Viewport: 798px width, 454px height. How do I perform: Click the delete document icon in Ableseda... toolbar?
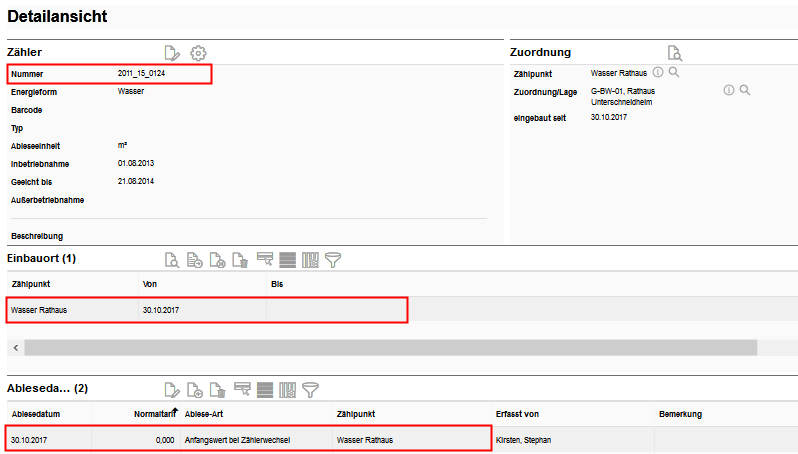point(217,390)
